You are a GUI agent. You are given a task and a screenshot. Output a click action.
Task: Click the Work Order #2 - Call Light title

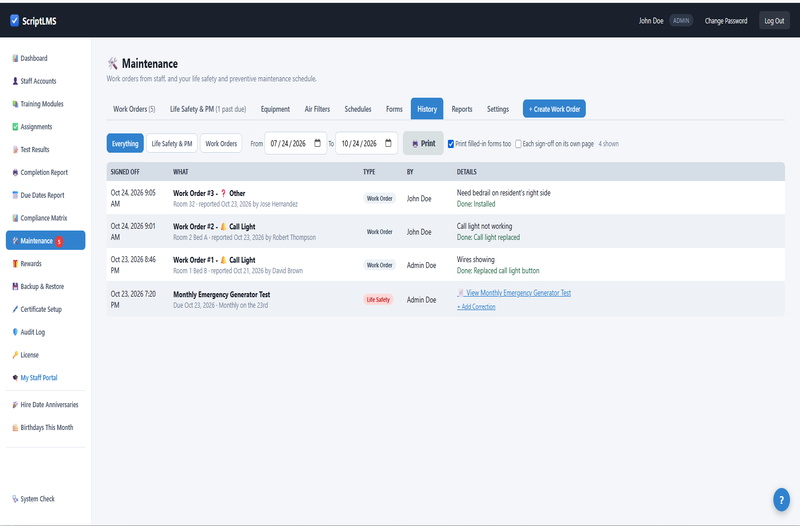click(214, 227)
